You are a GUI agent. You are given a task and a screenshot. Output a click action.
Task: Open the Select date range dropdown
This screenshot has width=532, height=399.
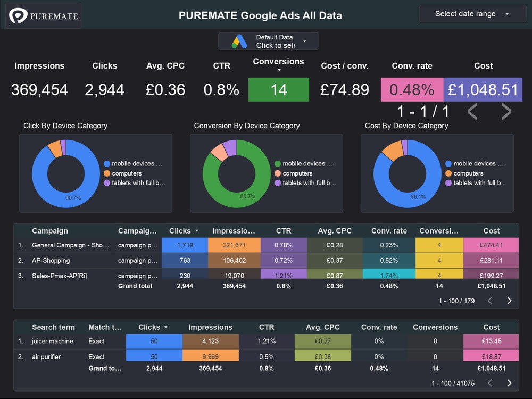tap(472, 14)
